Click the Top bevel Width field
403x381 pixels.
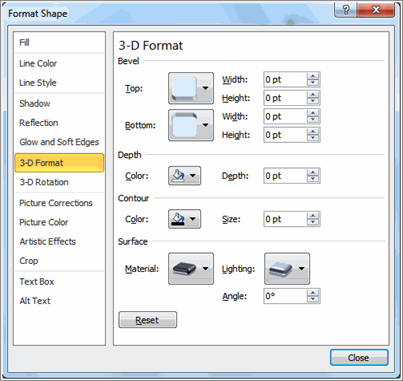click(285, 80)
